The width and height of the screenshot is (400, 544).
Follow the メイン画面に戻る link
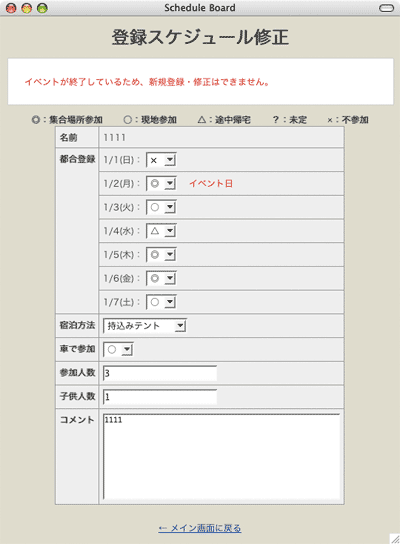(x=200, y=528)
